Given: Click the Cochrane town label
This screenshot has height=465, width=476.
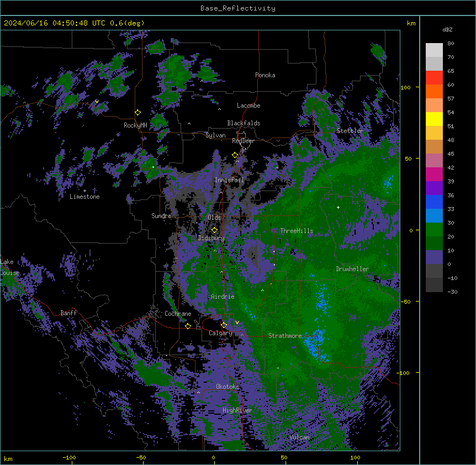Looking at the screenshot, I should [178, 314].
